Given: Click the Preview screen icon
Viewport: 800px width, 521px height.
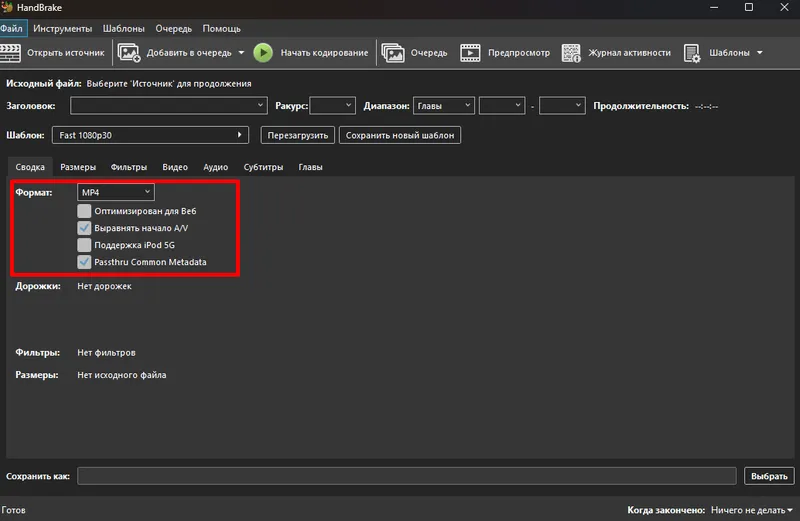Looking at the screenshot, I should [x=470, y=53].
